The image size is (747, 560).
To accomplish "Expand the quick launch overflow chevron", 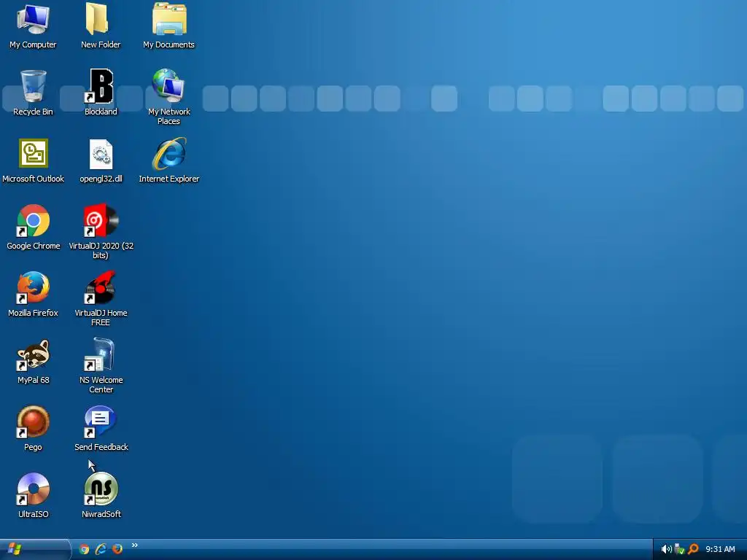I will click(135, 545).
